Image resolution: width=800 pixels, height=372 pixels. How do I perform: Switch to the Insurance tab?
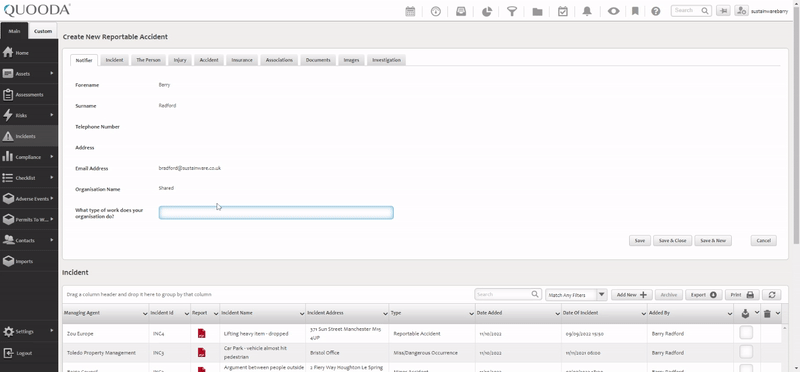pyautogui.click(x=242, y=60)
